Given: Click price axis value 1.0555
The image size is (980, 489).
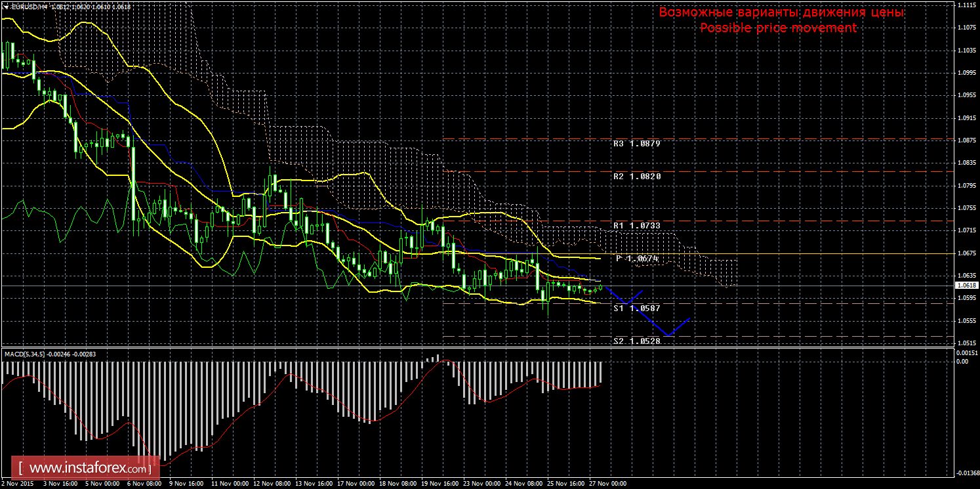Looking at the screenshot, I should coord(967,320).
